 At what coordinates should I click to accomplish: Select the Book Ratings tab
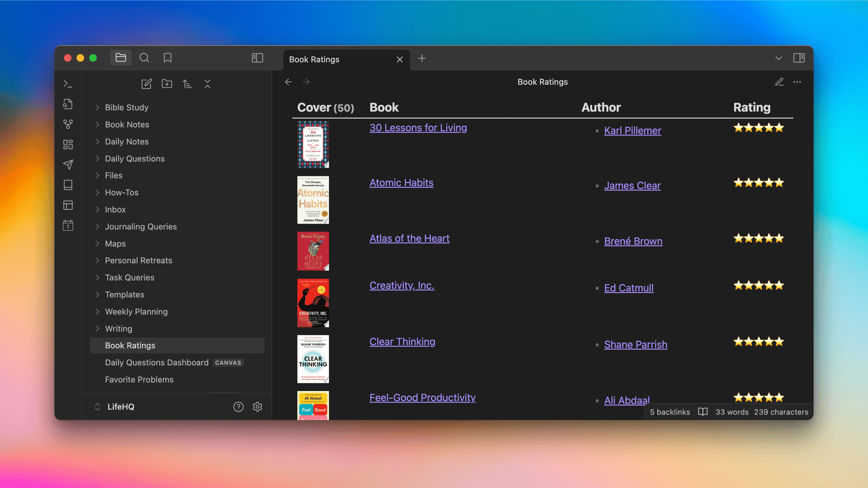pos(346,60)
